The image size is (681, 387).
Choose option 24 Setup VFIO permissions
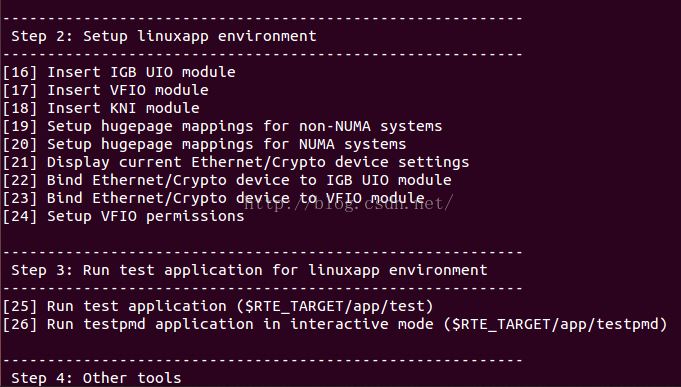[x=124, y=216]
